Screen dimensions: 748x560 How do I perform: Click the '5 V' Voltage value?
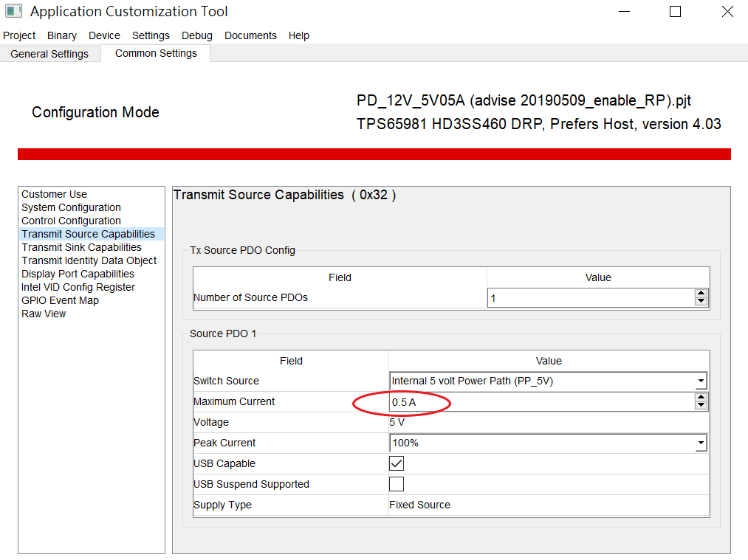tap(397, 422)
